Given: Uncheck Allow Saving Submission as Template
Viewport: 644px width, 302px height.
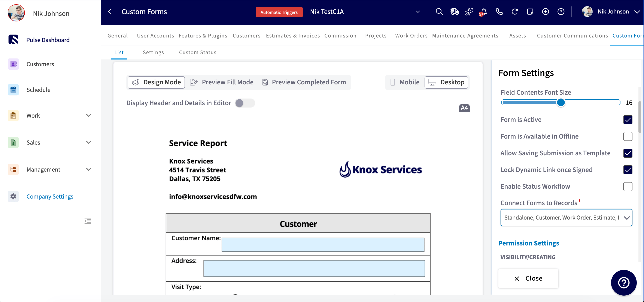Looking at the screenshot, I should pyautogui.click(x=628, y=153).
